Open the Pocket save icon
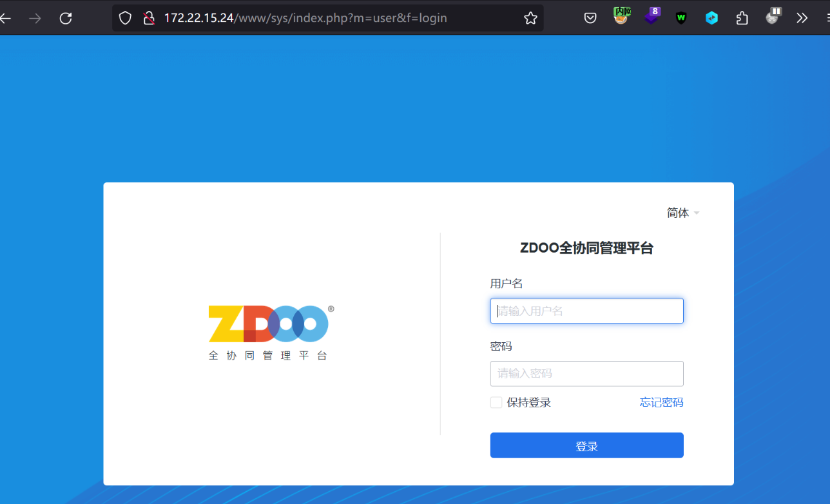Viewport: 830px width, 504px height. coord(590,18)
